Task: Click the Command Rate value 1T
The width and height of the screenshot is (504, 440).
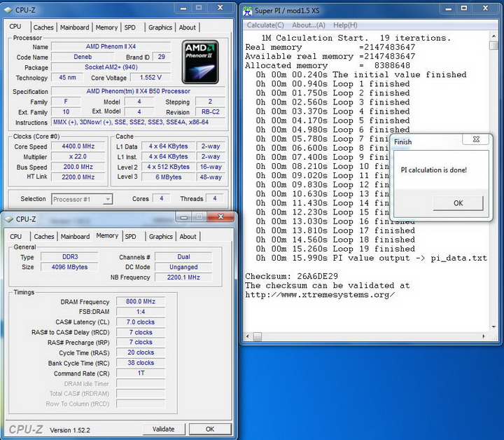Action: 141,373
